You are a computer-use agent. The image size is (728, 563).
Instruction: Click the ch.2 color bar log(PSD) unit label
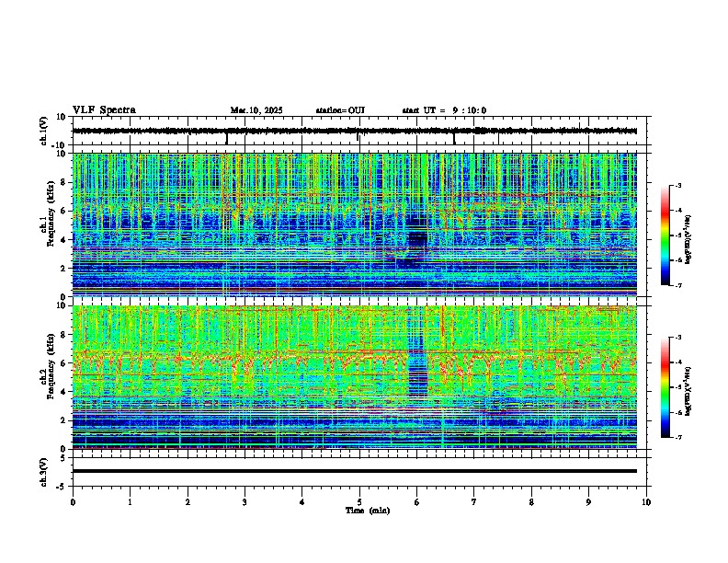(688, 392)
